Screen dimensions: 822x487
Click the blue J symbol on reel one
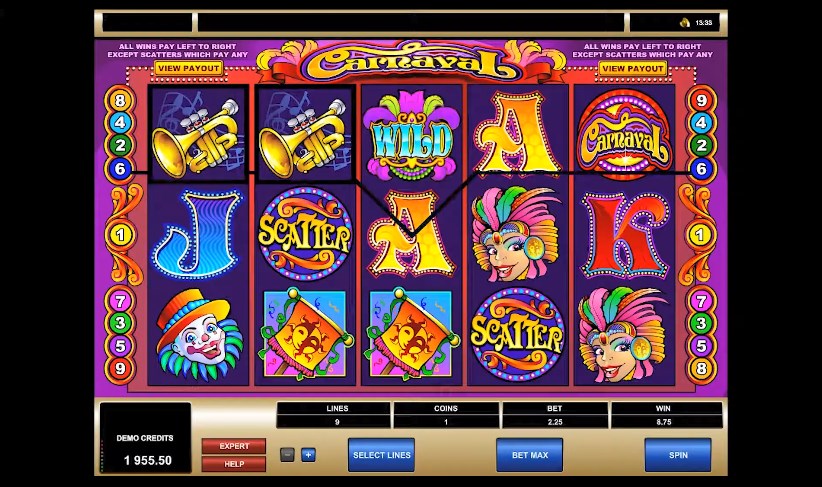[198, 234]
